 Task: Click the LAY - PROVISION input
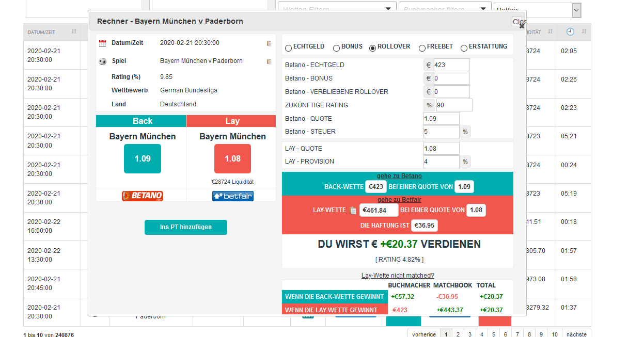point(442,162)
